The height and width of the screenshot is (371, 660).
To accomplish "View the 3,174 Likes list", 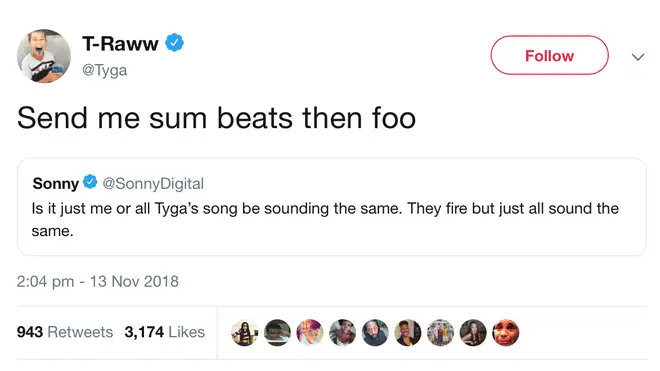I will [165, 332].
